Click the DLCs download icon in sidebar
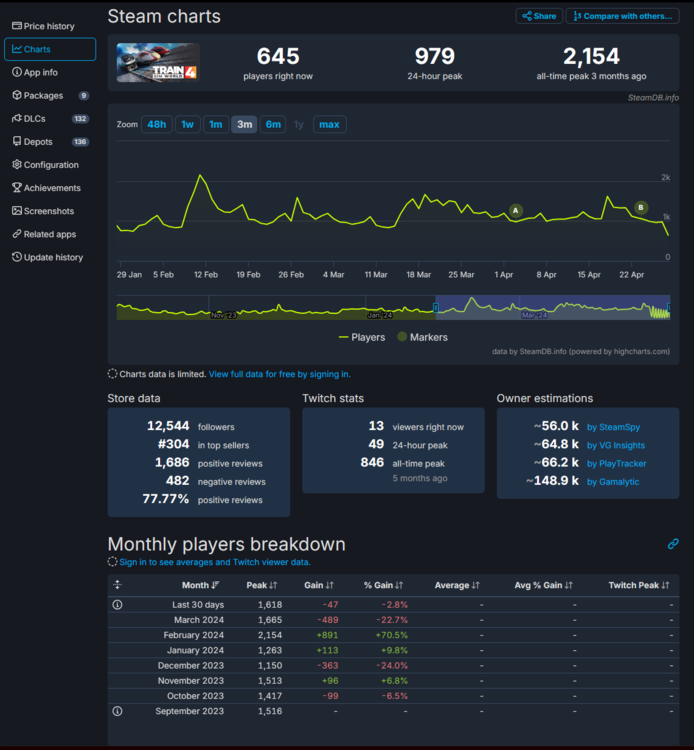Screen dimensions: 694x750 coord(17,119)
